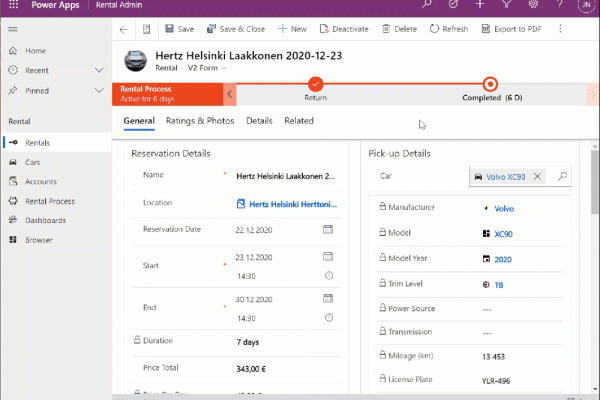Open the 2020 model year link
The image size is (600, 400).
[x=503, y=260]
